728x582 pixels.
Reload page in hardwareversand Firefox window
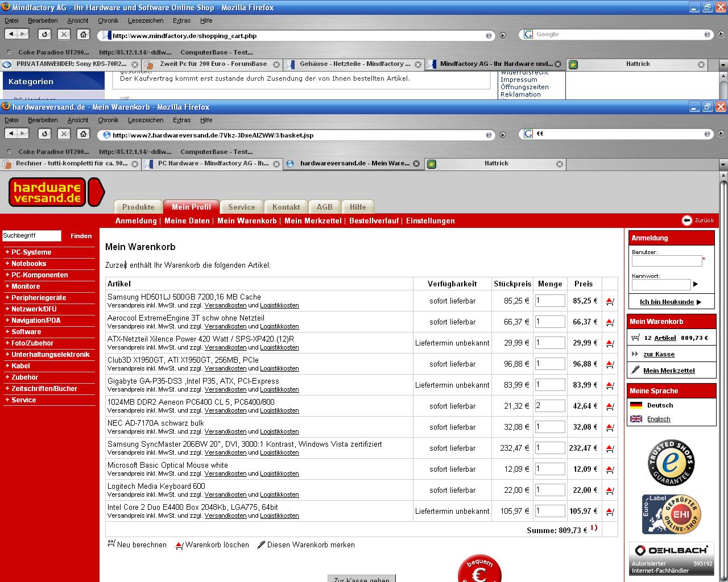pyautogui.click(x=44, y=134)
